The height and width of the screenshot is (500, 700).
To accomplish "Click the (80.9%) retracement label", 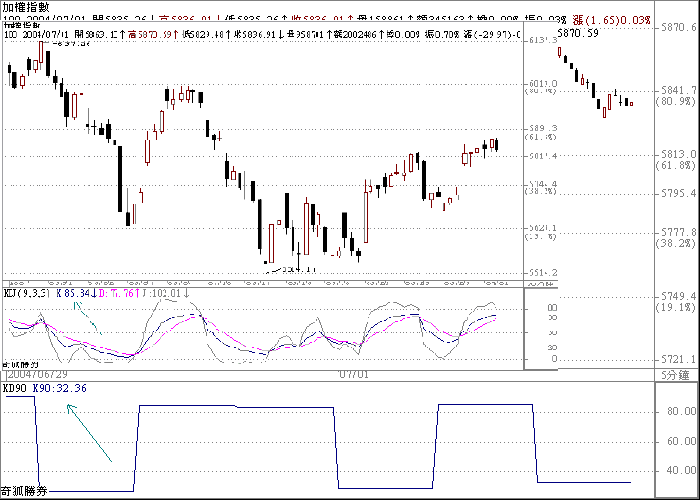I will [x=675, y=101].
